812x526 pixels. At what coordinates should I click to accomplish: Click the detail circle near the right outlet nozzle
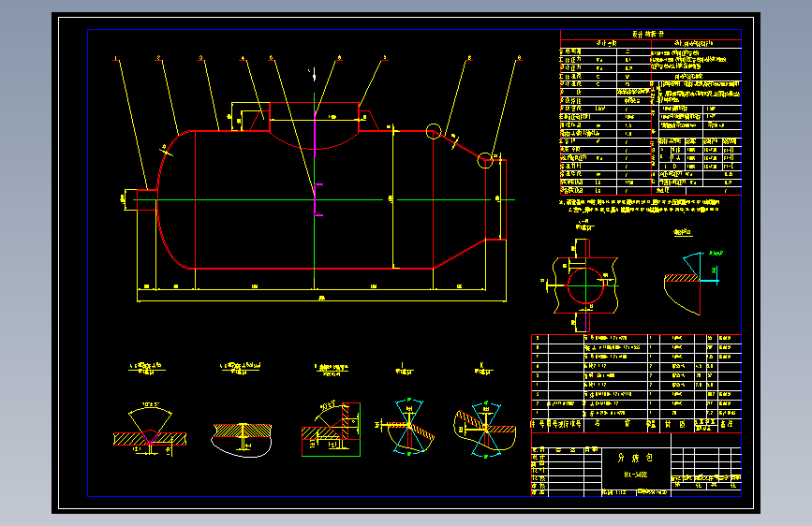click(x=485, y=160)
